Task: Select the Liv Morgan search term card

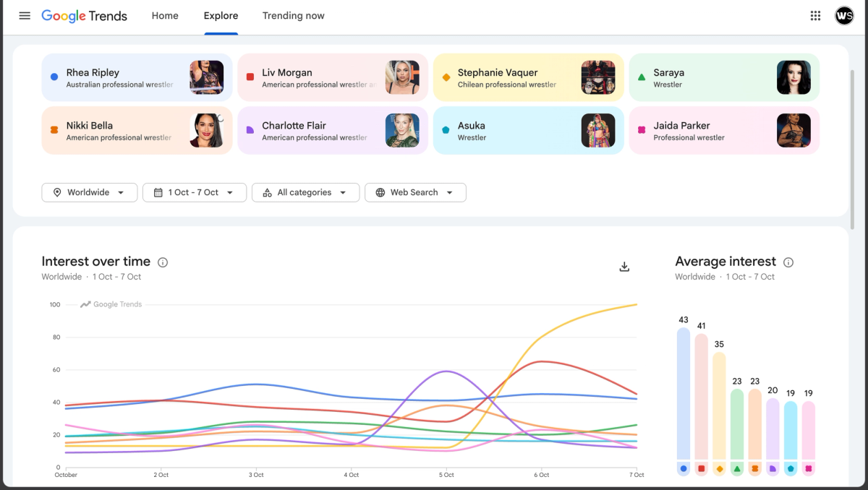Action: click(333, 77)
